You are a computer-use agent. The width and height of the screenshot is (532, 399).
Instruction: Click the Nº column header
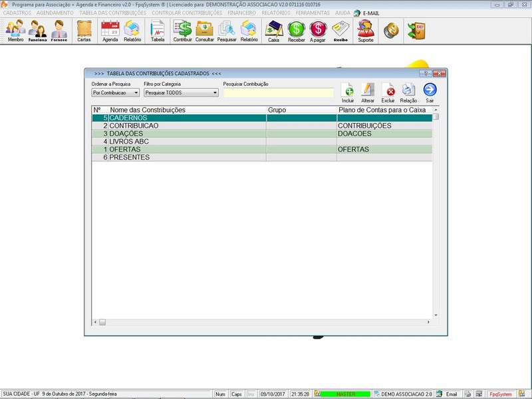coord(100,110)
